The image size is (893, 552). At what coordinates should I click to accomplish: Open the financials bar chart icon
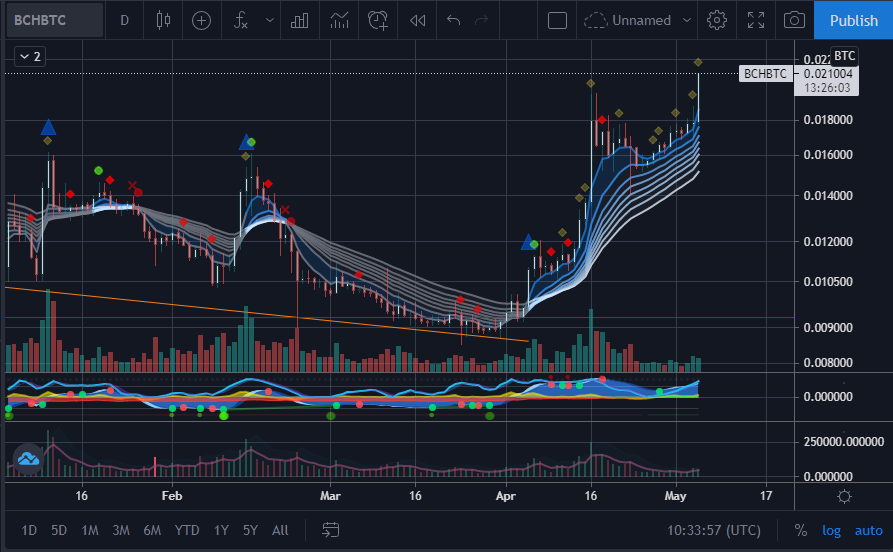tap(300, 21)
